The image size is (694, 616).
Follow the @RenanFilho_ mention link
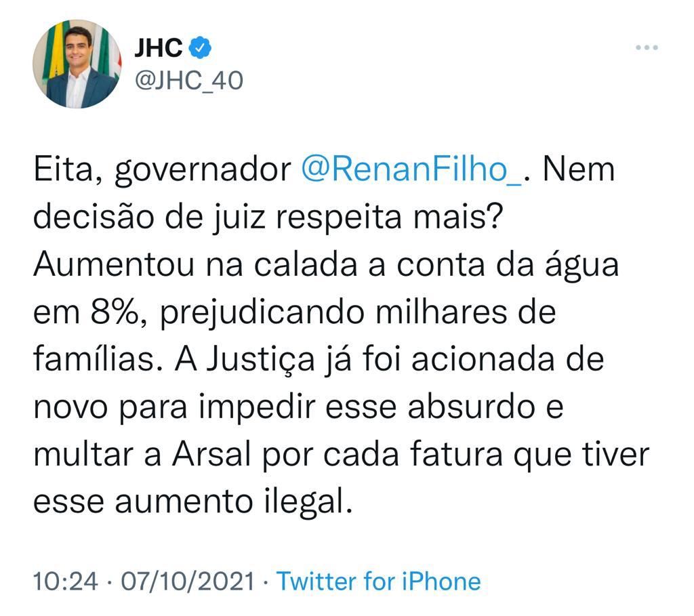(x=411, y=169)
